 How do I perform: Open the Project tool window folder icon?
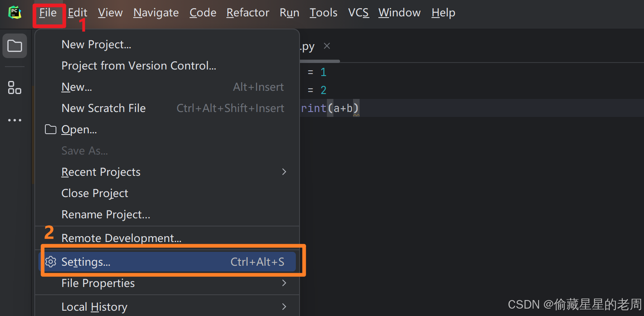click(15, 46)
